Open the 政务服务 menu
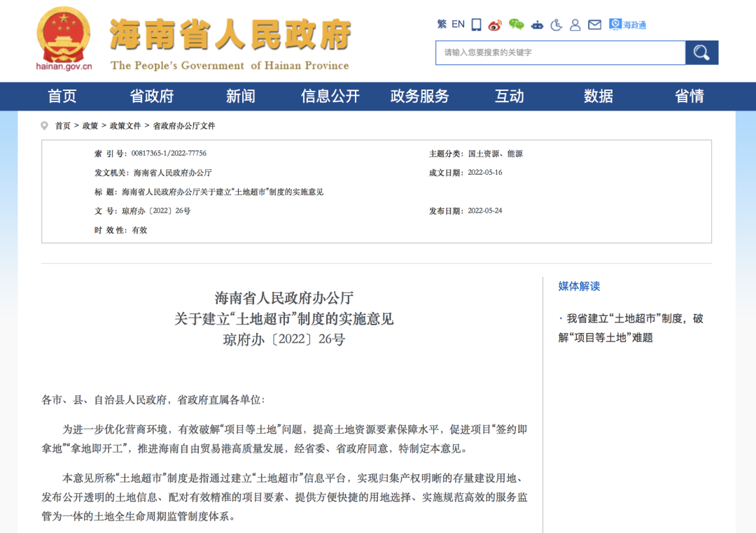This screenshot has width=756, height=533. [421, 97]
